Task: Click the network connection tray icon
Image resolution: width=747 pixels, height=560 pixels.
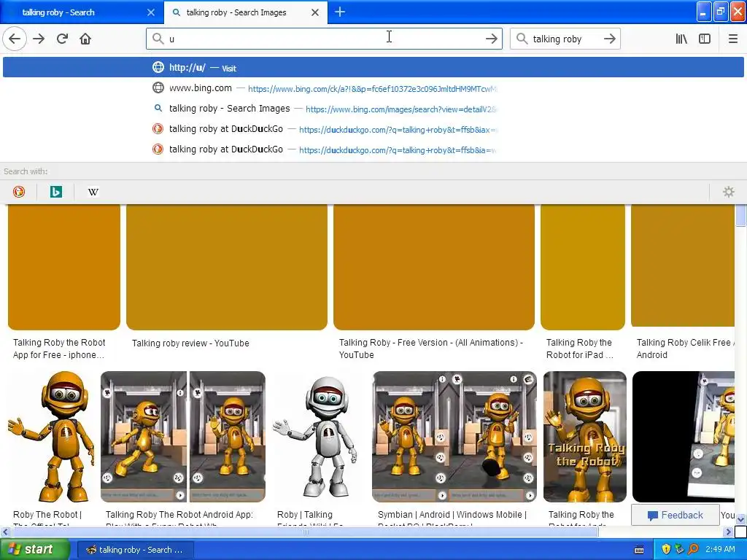Action: tap(680, 549)
